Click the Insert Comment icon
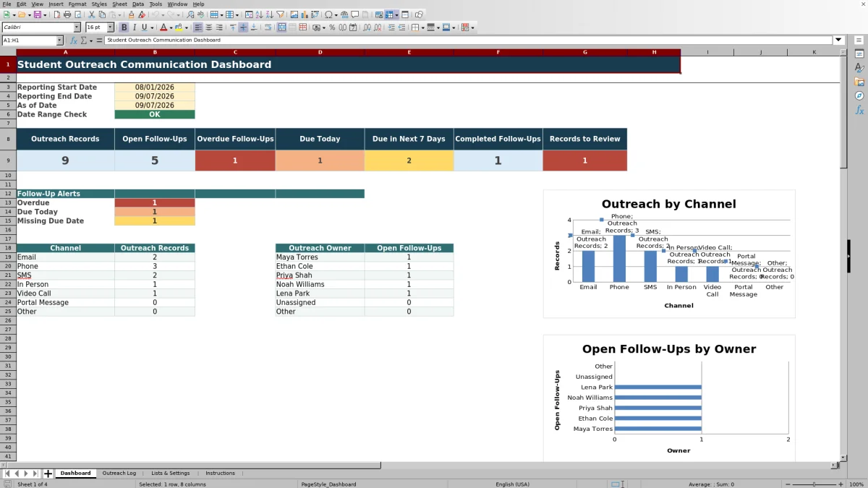The image size is (868, 488). click(x=354, y=14)
